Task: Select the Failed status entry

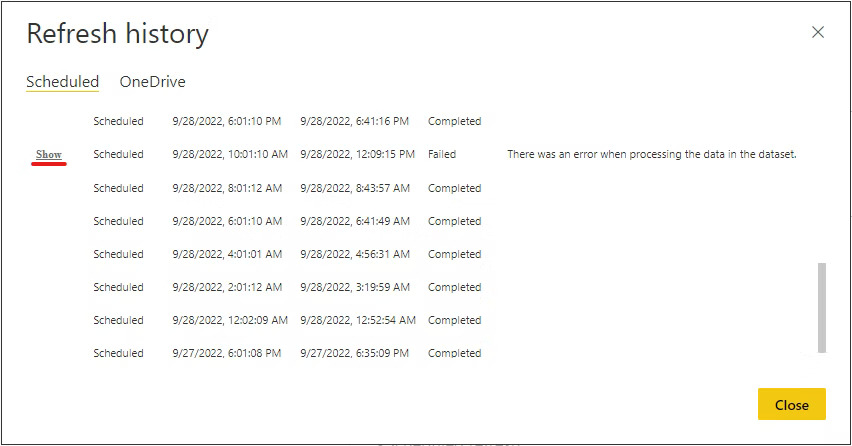Action: tap(442, 154)
